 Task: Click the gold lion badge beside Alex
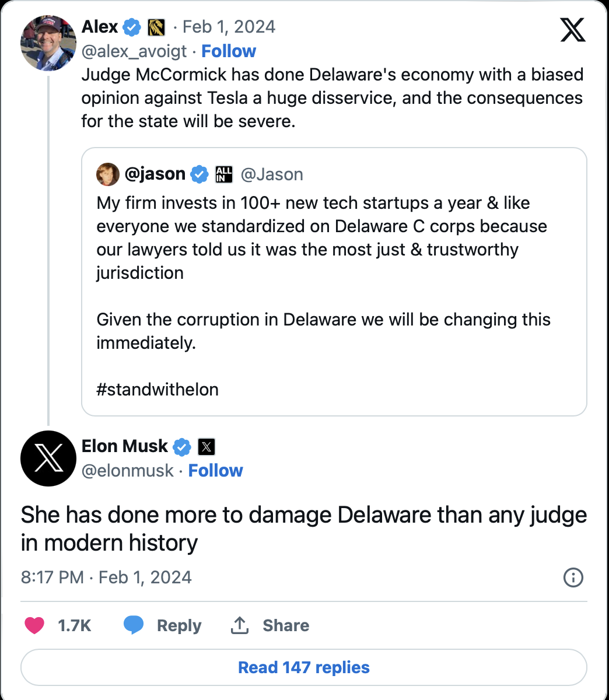point(156,27)
